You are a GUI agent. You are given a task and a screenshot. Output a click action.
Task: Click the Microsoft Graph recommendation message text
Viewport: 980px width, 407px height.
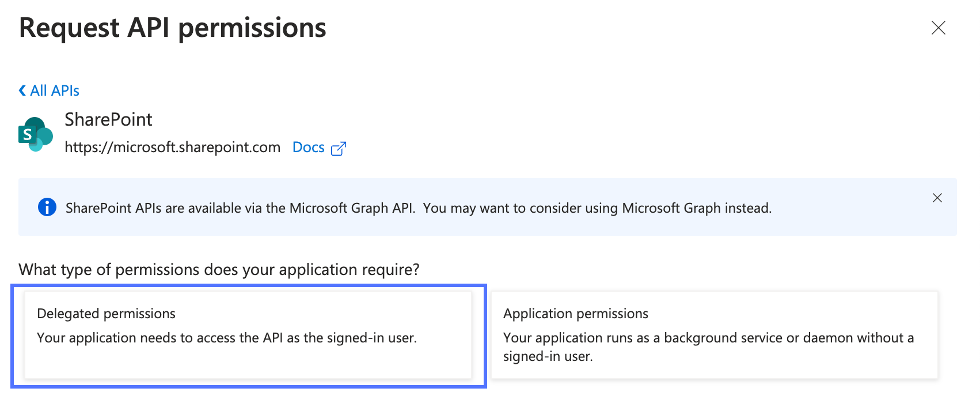419,208
